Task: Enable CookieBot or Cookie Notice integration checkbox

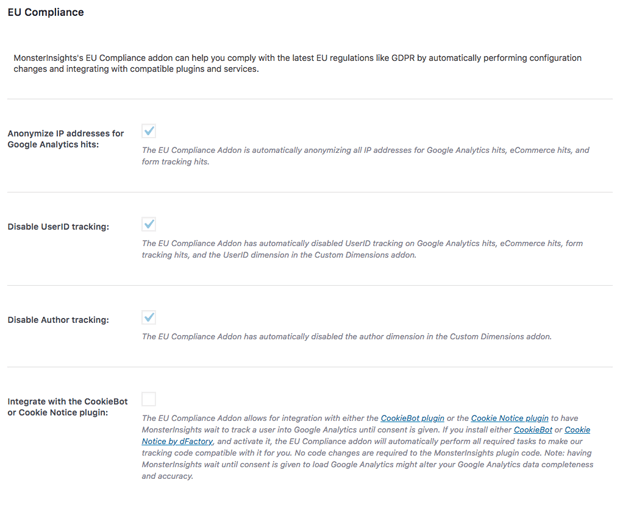Action: [x=149, y=399]
